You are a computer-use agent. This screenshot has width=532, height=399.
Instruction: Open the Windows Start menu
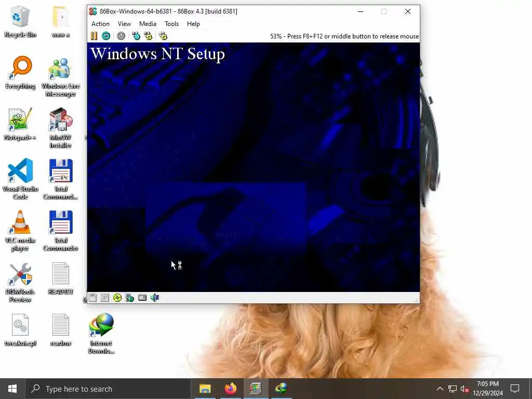click(x=12, y=389)
